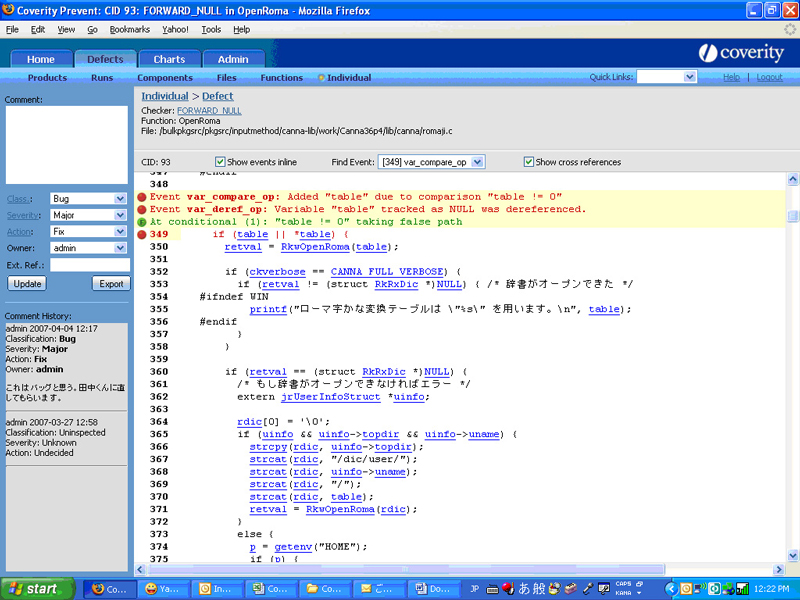Open the Yahoo! menu
The image size is (800, 600).
pyautogui.click(x=176, y=30)
